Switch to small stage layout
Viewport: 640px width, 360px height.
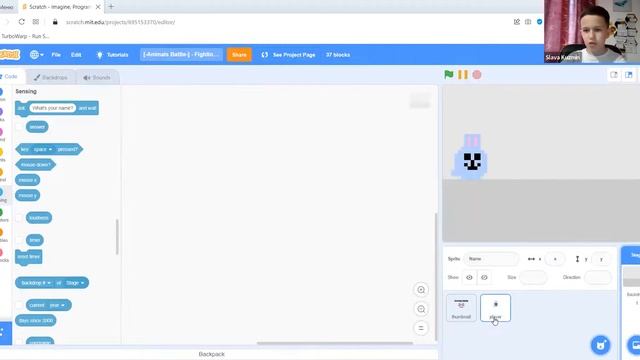click(x=614, y=75)
